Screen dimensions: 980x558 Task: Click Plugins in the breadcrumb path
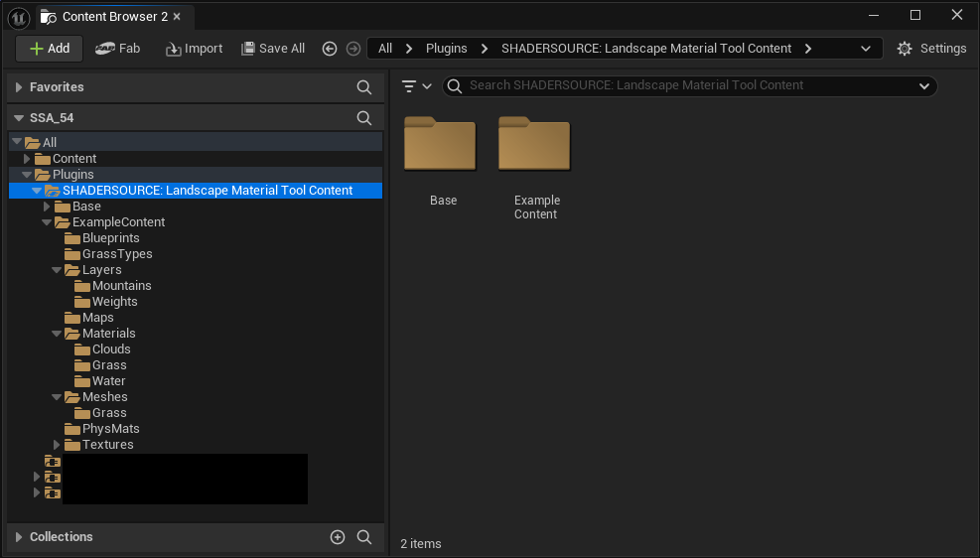[x=447, y=49]
